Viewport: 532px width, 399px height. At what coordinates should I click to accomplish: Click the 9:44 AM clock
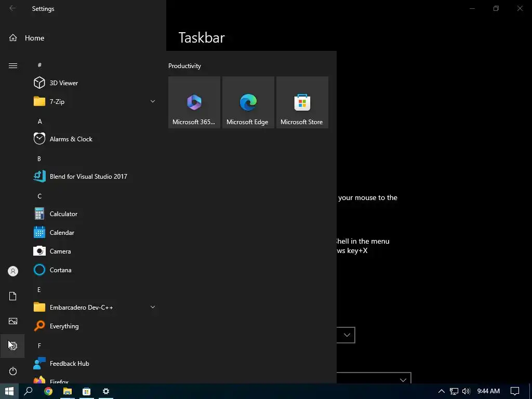tap(488, 391)
